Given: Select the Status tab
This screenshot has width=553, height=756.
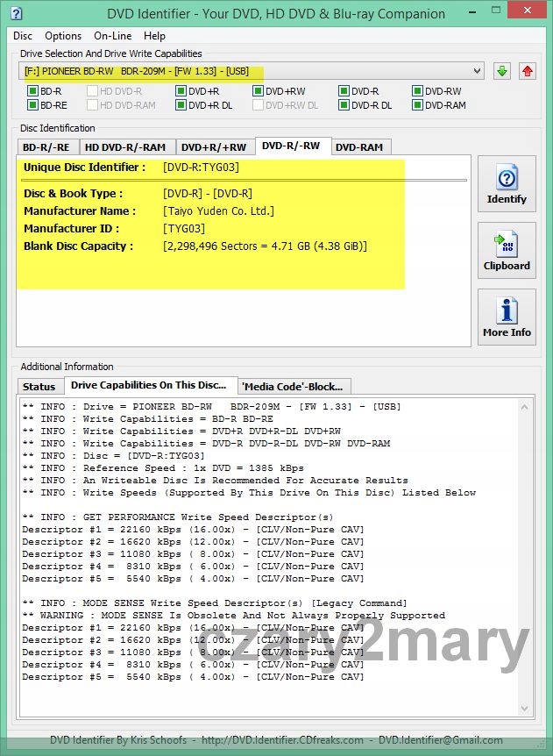Looking at the screenshot, I should pyautogui.click(x=39, y=387).
